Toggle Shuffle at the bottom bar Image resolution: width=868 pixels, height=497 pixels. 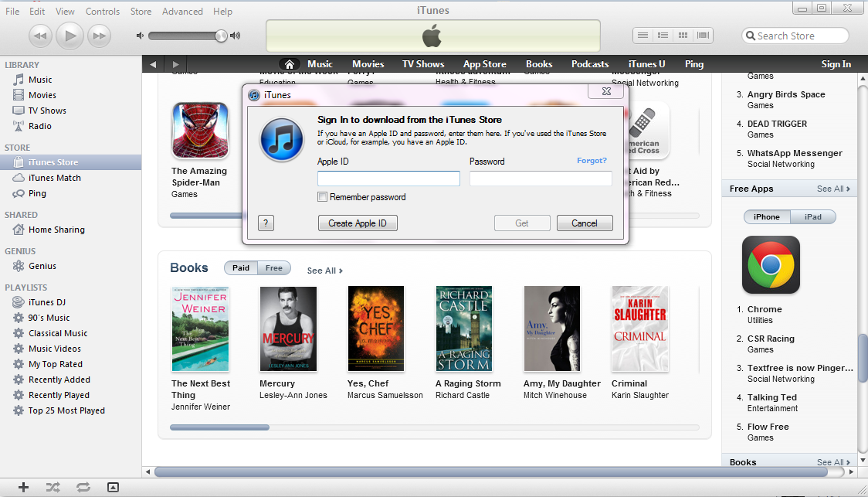pos(53,488)
